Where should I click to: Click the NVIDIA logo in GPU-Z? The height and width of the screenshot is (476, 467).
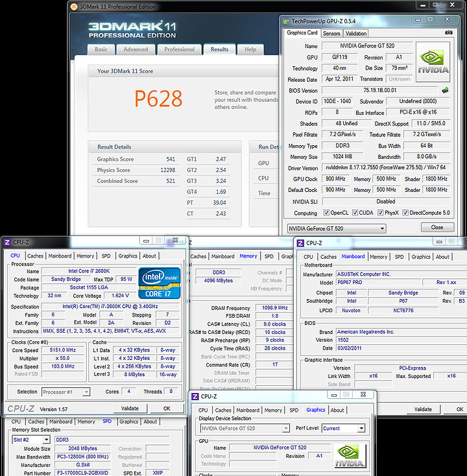pos(433,62)
